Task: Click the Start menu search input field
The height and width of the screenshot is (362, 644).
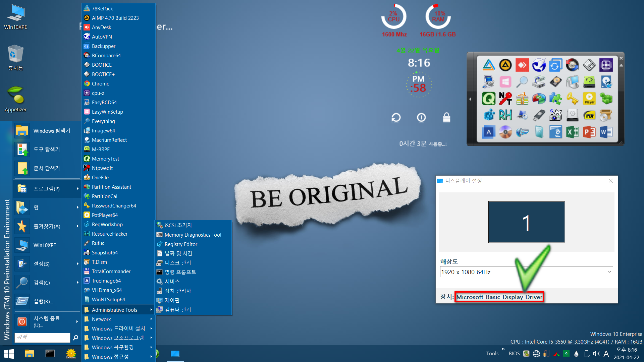Action: [x=42, y=337]
